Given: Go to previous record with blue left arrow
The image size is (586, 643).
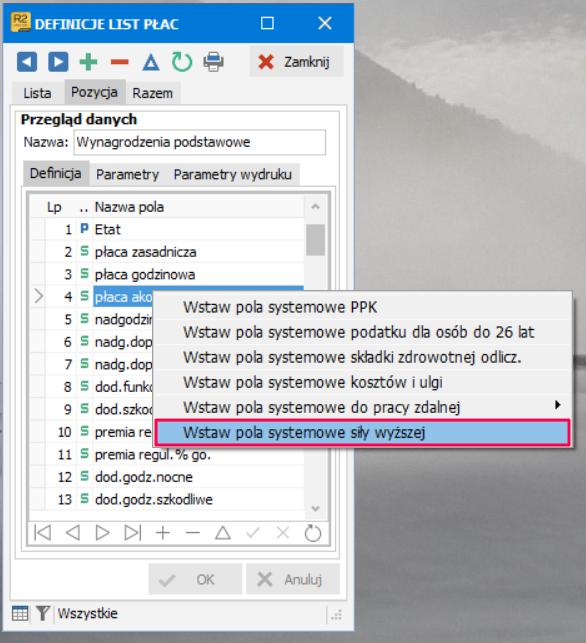Looking at the screenshot, I should tap(27, 62).
